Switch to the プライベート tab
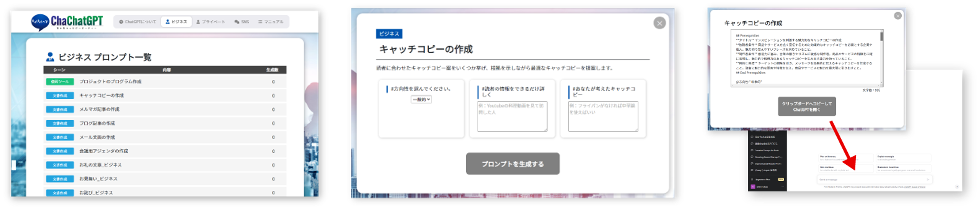980x210 pixels. pos(210,22)
